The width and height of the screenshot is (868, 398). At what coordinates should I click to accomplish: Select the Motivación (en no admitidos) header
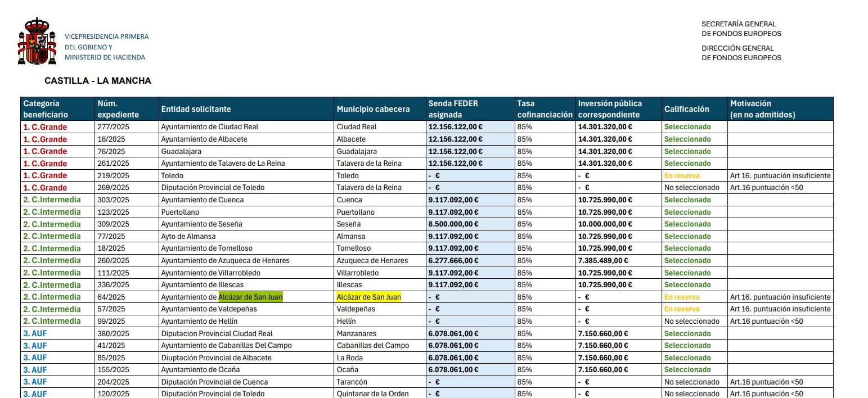(x=762, y=108)
